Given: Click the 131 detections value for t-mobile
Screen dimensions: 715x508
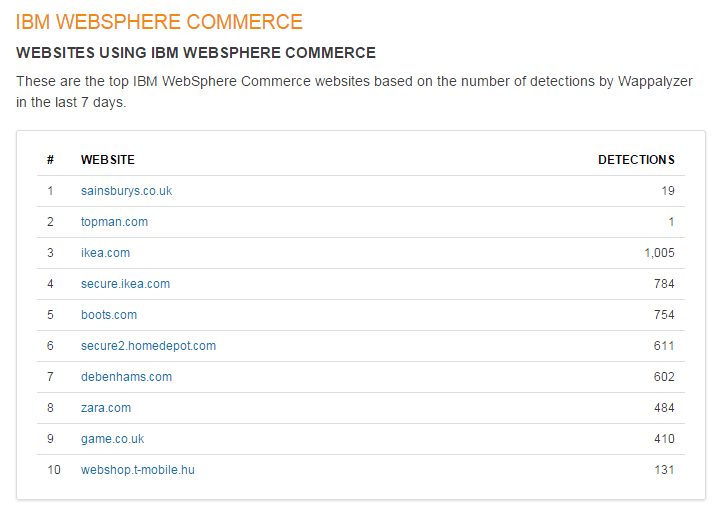Looking at the screenshot, I should click(x=664, y=470).
